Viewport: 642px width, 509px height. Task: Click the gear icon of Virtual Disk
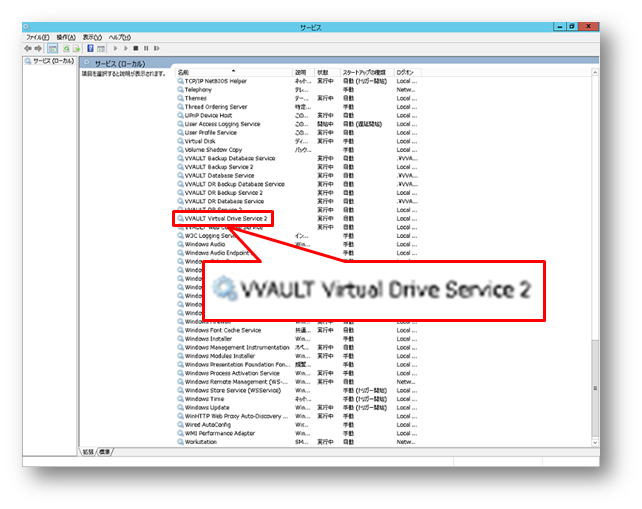tap(180, 141)
